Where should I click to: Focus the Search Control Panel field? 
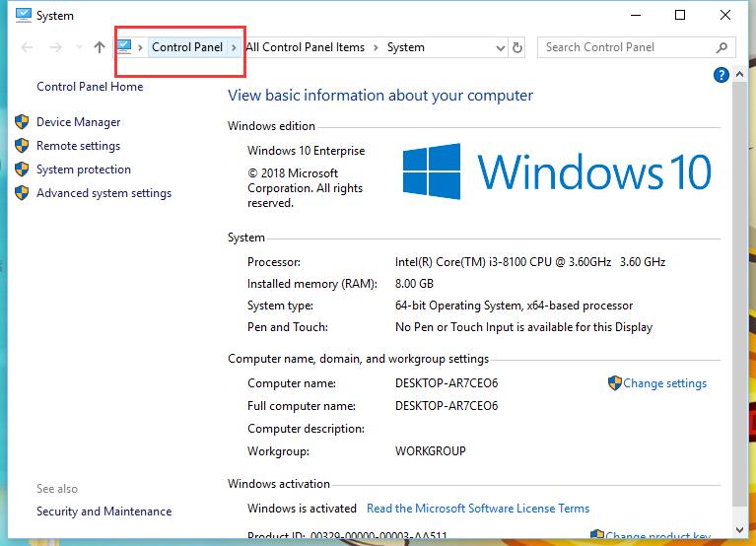click(x=637, y=47)
